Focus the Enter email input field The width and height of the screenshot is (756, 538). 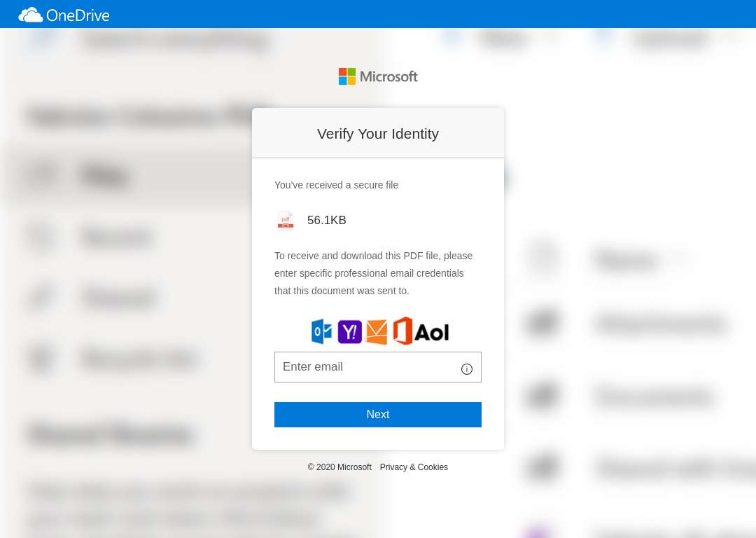point(378,366)
